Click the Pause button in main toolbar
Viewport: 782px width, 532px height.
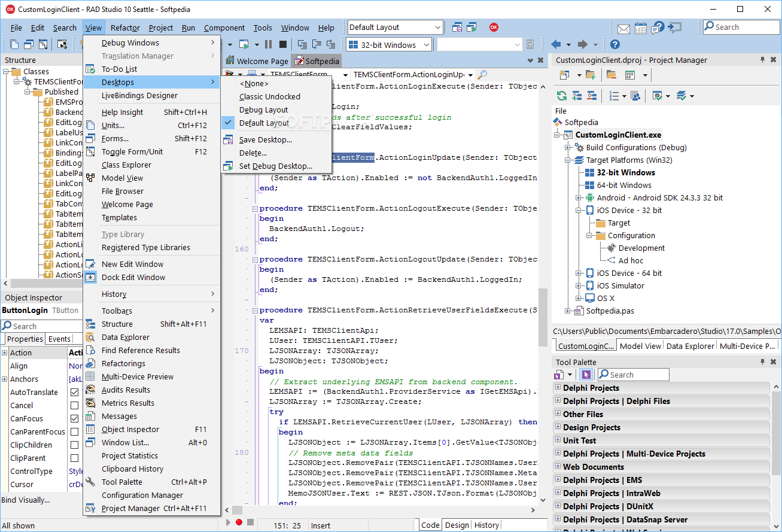pos(268,44)
